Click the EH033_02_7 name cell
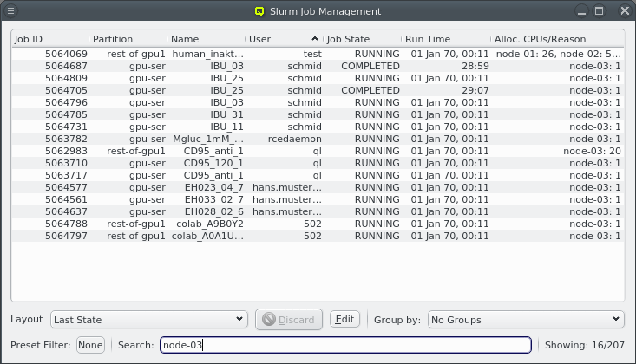The width and height of the screenshot is (636, 364). (x=214, y=200)
